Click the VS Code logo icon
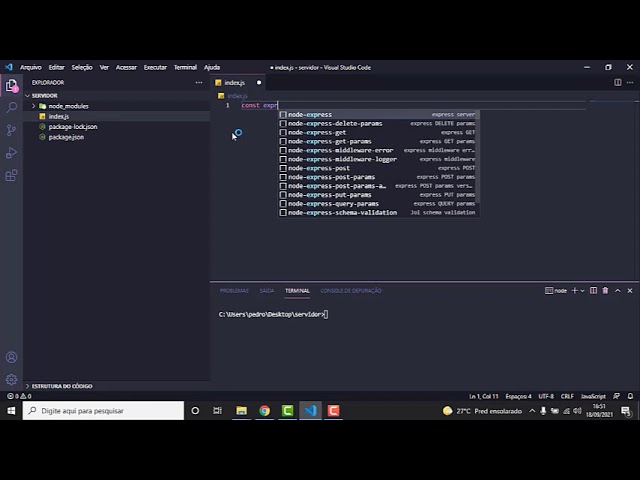The width and height of the screenshot is (640, 480). coord(9,67)
